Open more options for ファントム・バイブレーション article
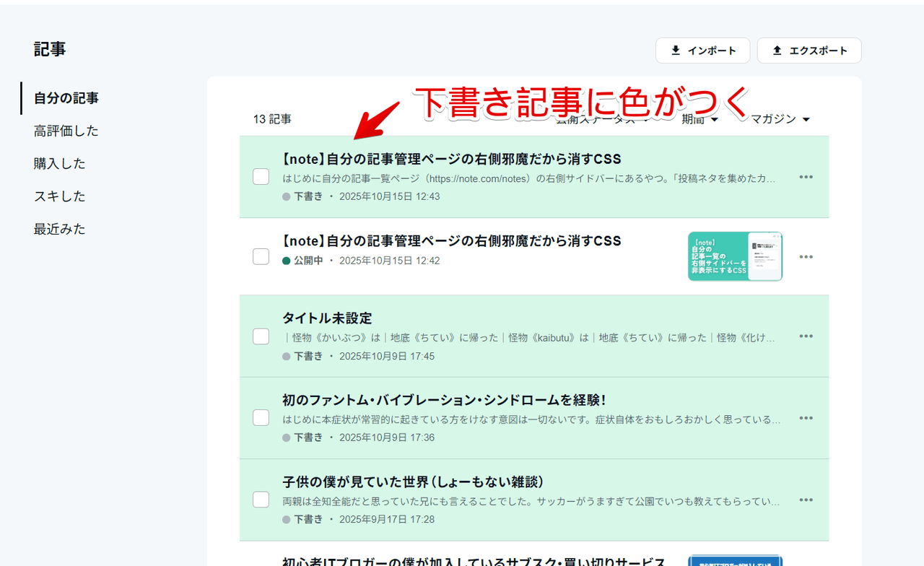The width and height of the screenshot is (924, 566). (806, 418)
